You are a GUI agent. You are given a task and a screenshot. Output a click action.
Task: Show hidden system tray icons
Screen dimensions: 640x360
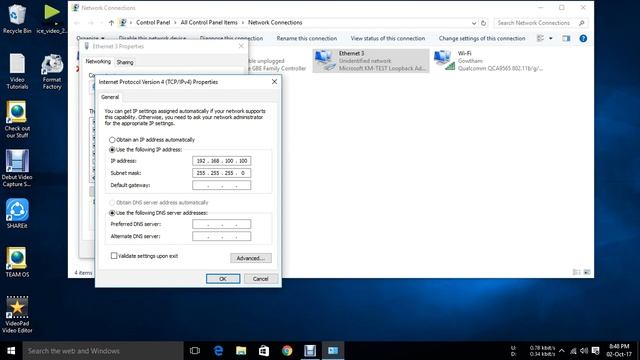562,351
